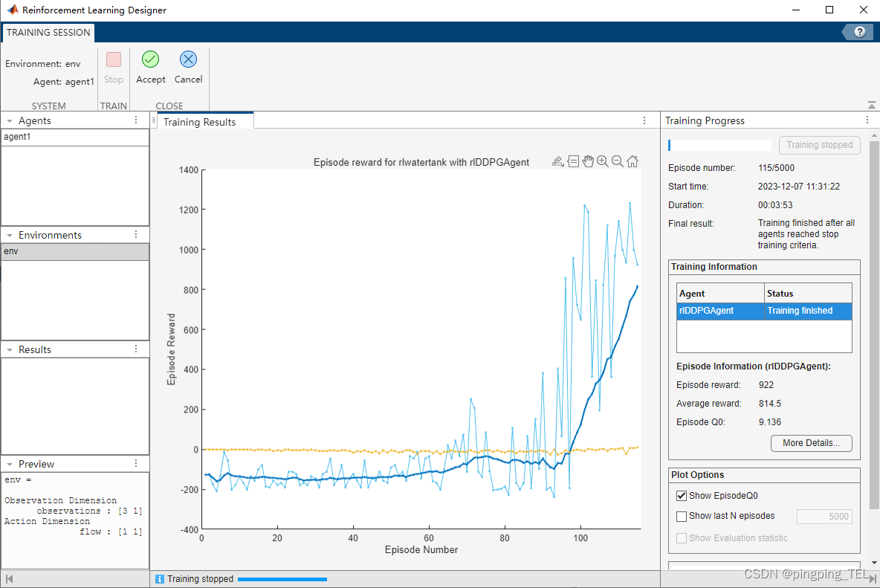Collapse the Agents panel
Screen dimensions: 880x588
pyautogui.click(x=10, y=120)
